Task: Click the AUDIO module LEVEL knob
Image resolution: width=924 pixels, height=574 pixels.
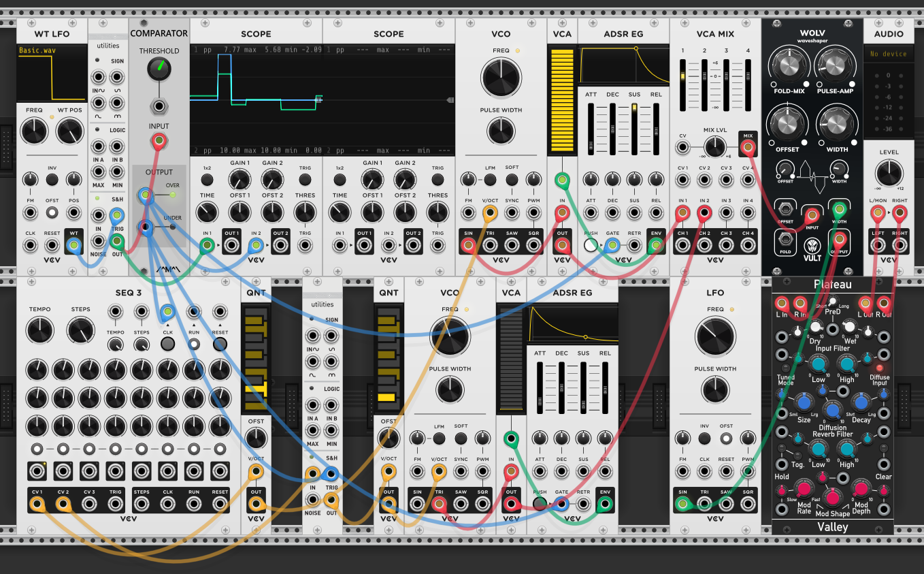Action: pos(889,172)
